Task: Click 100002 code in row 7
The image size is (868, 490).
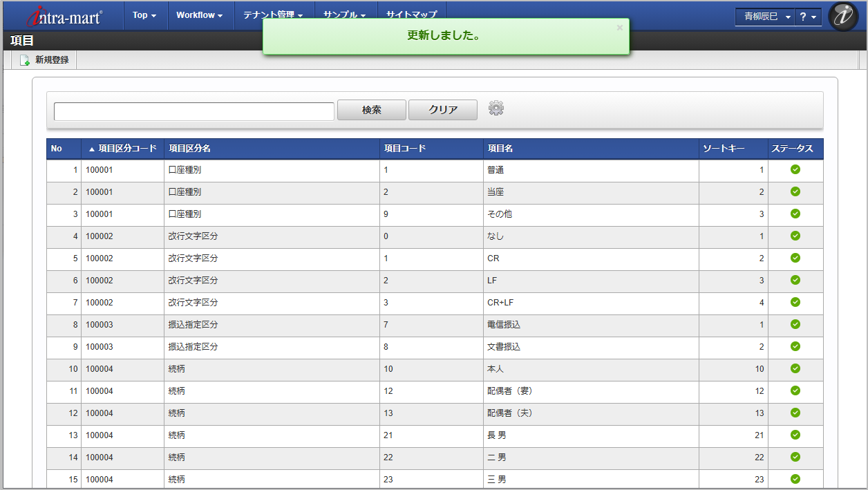Action: tap(99, 303)
